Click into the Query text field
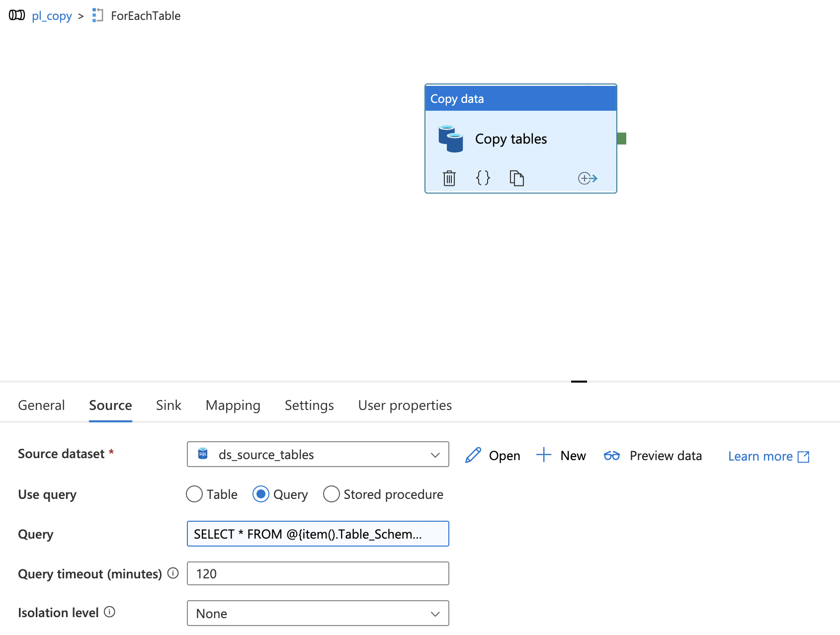Image resolution: width=840 pixels, height=635 pixels. (318, 534)
